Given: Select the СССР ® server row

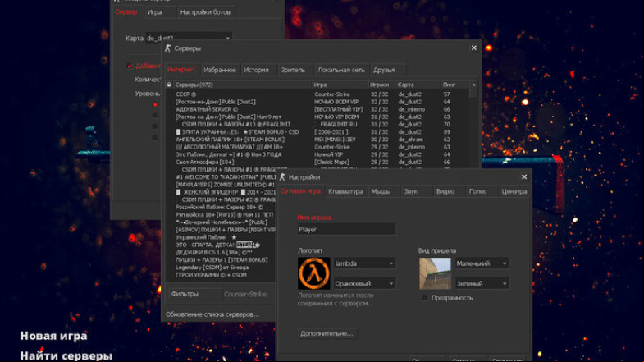Looking at the screenshot, I should (x=317, y=94).
